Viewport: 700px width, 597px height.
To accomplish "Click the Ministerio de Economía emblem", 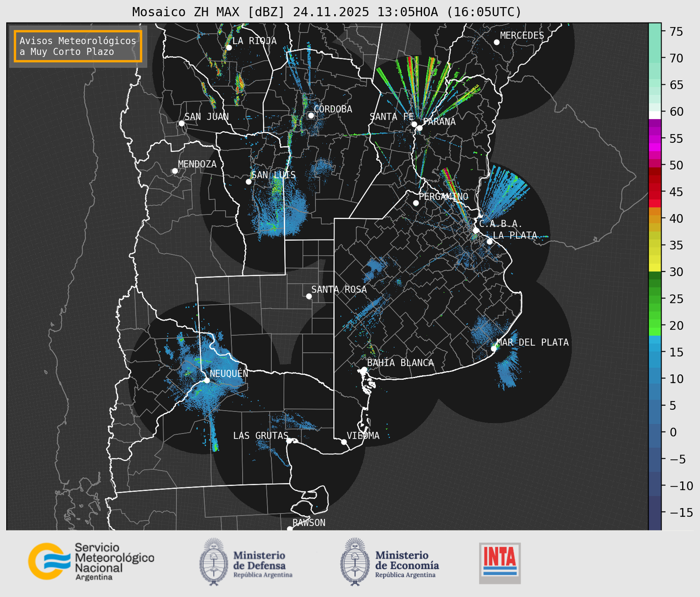I will tap(354, 562).
